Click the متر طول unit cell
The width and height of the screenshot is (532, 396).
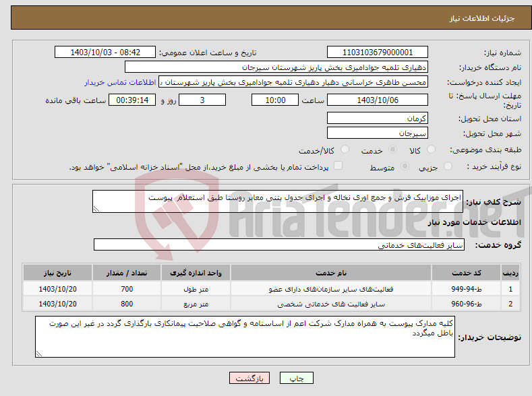pyautogui.click(x=196, y=289)
